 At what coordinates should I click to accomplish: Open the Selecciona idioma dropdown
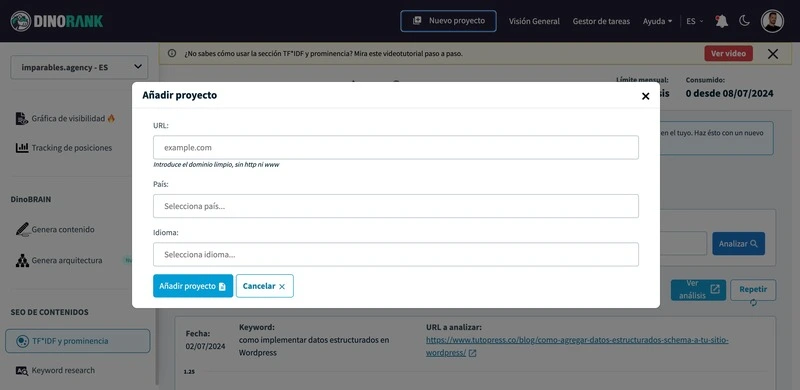(x=395, y=254)
